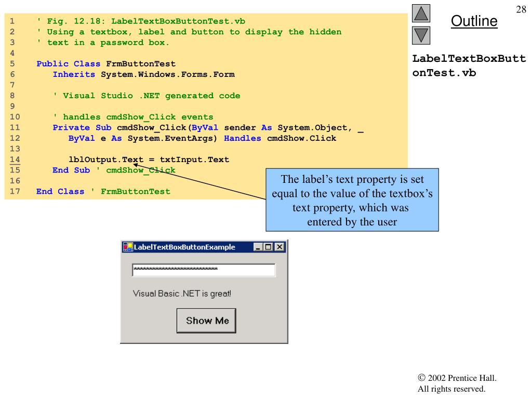Viewport: 532px width, 399px height.
Task: Click the Show Me button
Action: tap(206, 321)
